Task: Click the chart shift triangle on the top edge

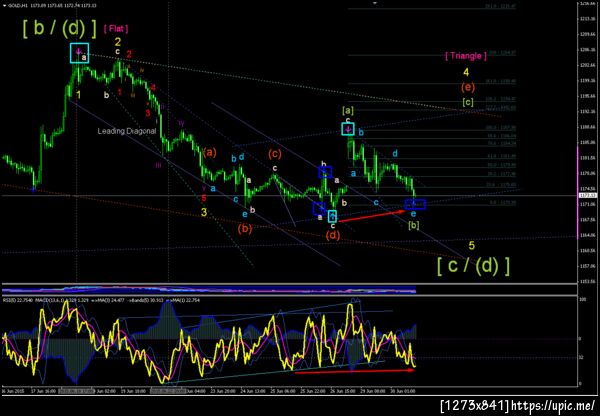Action: click(375, 3)
